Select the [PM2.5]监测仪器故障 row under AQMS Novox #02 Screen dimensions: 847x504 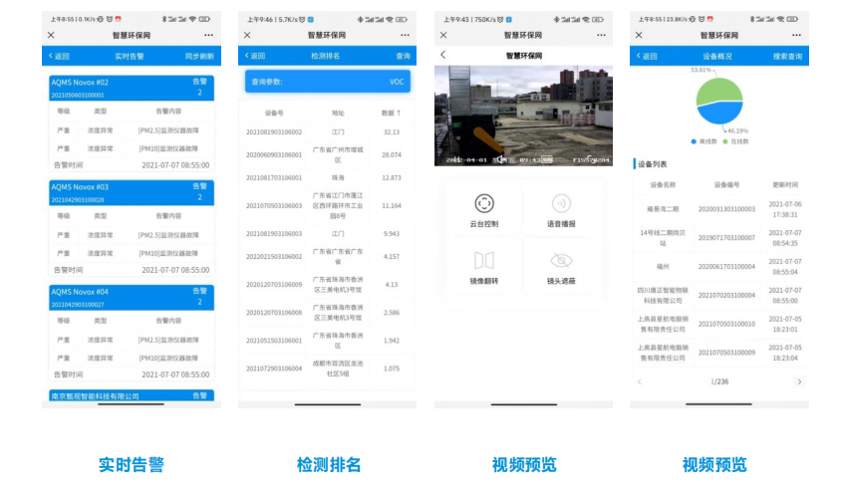[132, 130]
